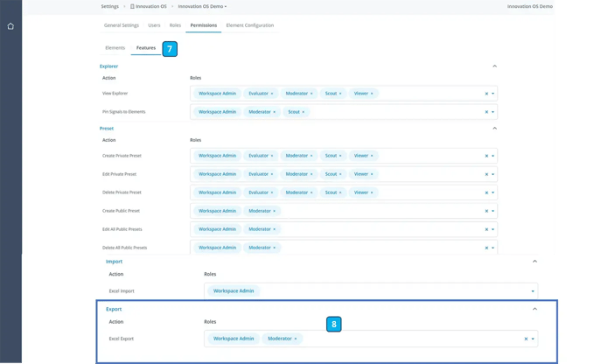Remove Moderator tag from Excel Export
The width and height of the screenshot is (601, 364).
tap(296, 339)
